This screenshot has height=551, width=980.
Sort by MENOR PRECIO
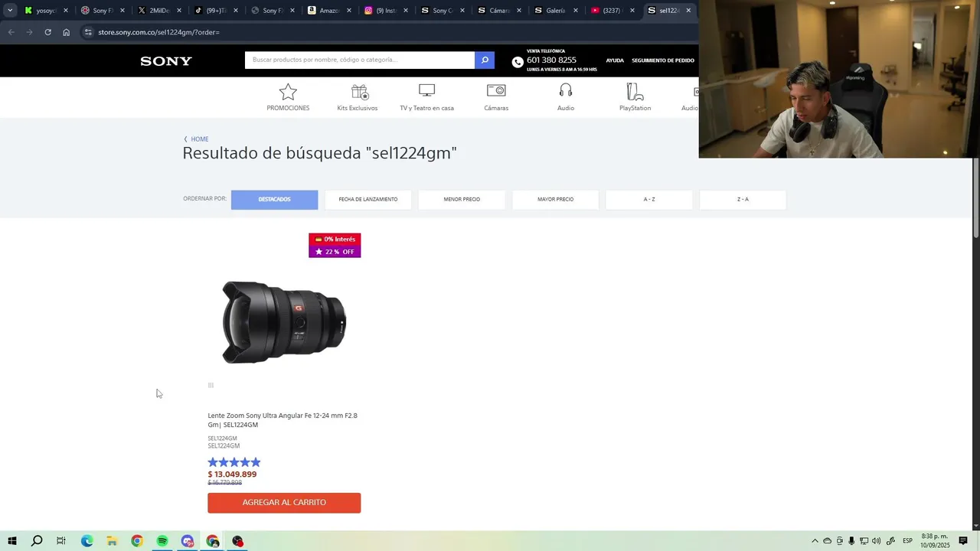[462, 200]
